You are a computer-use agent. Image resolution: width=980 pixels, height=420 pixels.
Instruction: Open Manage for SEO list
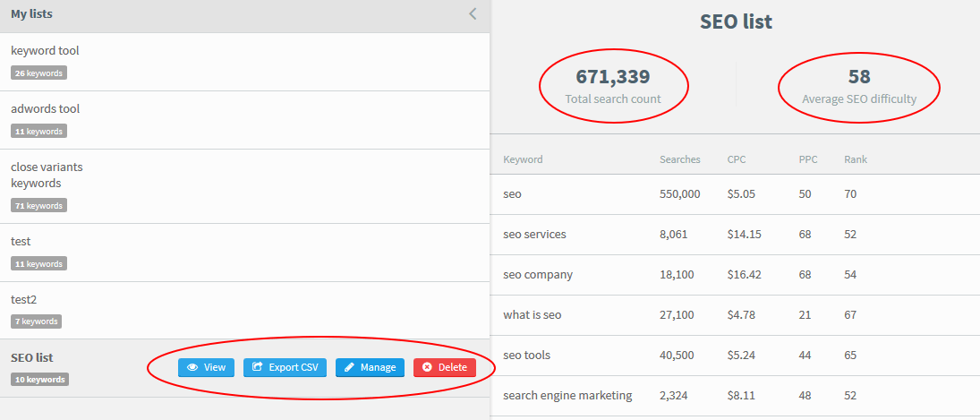[370, 367]
